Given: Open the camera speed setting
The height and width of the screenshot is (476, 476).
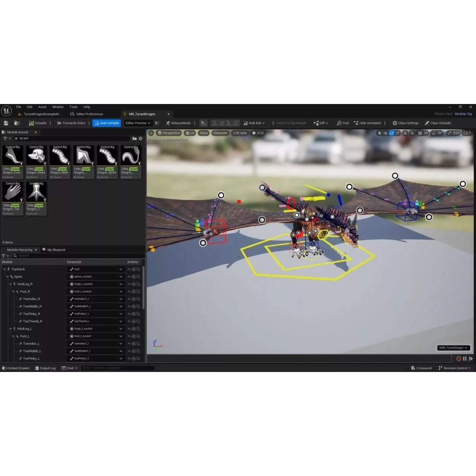Looking at the screenshot, I should pyautogui.click(x=467, y=133).
